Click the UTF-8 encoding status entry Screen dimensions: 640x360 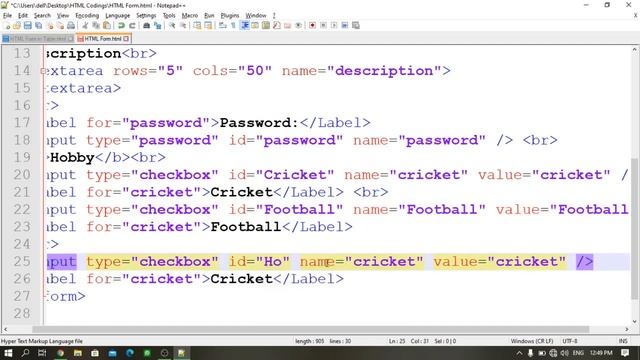[x=570, y=341]
